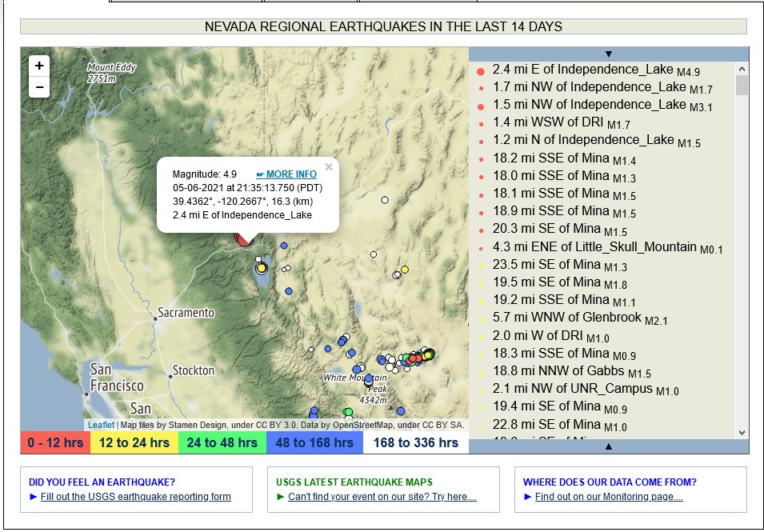Select 4.3 mi ENE of Little_Skull_Mountain M0.1
The width and height of the screenshot is (764, 532).
click(x=607, y=247)
